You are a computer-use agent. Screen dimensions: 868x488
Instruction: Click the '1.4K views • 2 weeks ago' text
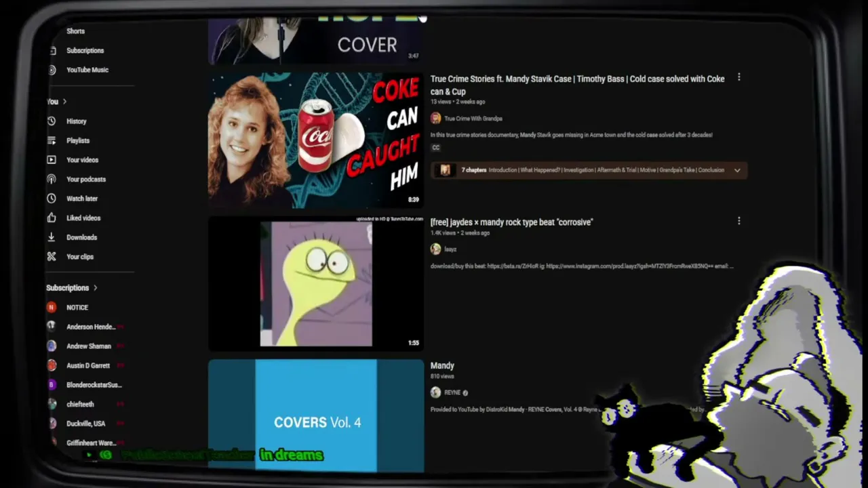pyautogui.click(x=460, y=233)
